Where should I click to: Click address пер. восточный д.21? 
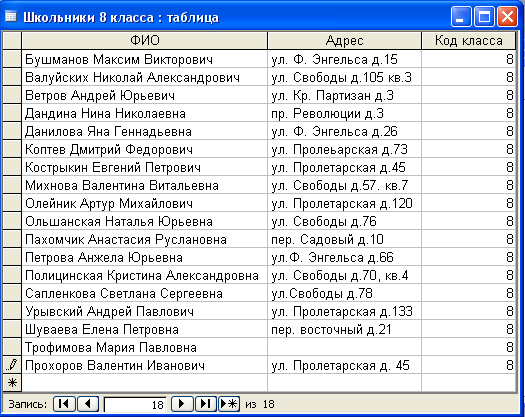344,329
